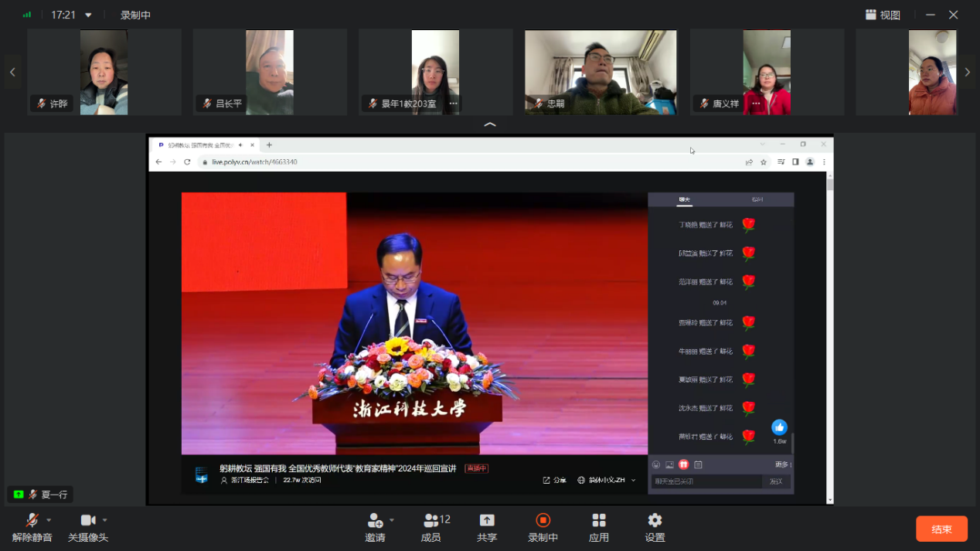980x551 pixels.
Task: Click the channel logo beside the title
Action: pyautogui.click(x=202, y=474)
